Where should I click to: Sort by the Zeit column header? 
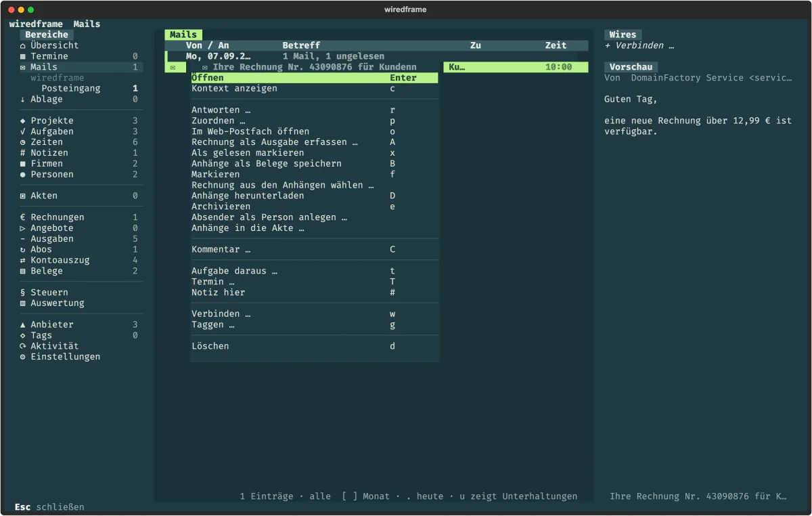point(556,45)
